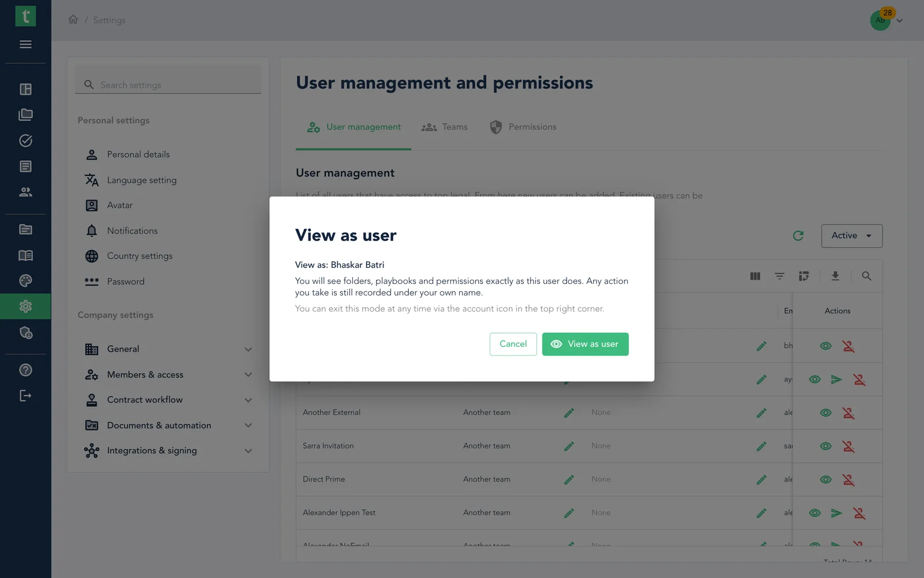This screenshot has height=578, width=924.
Task: View as user eye icon in Alexander Ippen Test row
Action: pos(815,513)
